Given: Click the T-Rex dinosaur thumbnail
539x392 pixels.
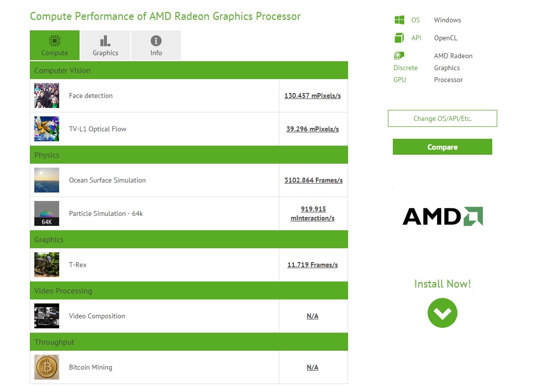Looking at the screenshot, I should [47, 265].
